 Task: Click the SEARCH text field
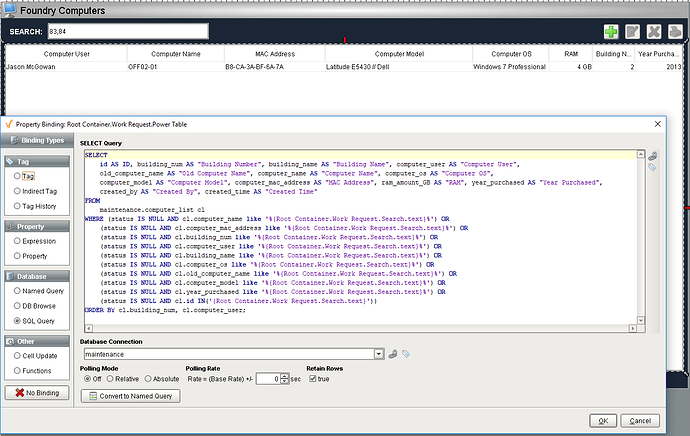point(128,31)
